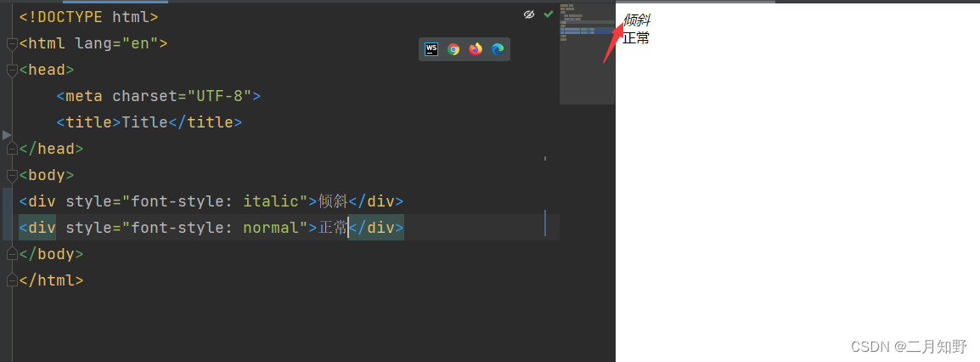
Task: Click 倾斜 text in the code editor
Action: tap(333, 201)
